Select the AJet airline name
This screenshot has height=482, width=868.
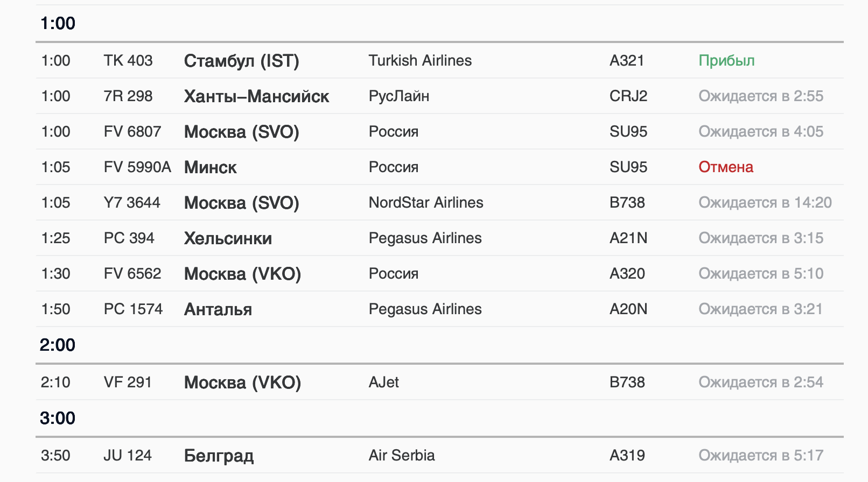[x=383, y=382]
